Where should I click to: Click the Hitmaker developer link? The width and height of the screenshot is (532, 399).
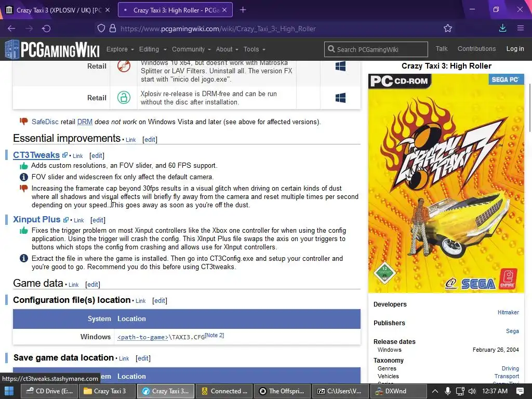click(x=508, y=312)
